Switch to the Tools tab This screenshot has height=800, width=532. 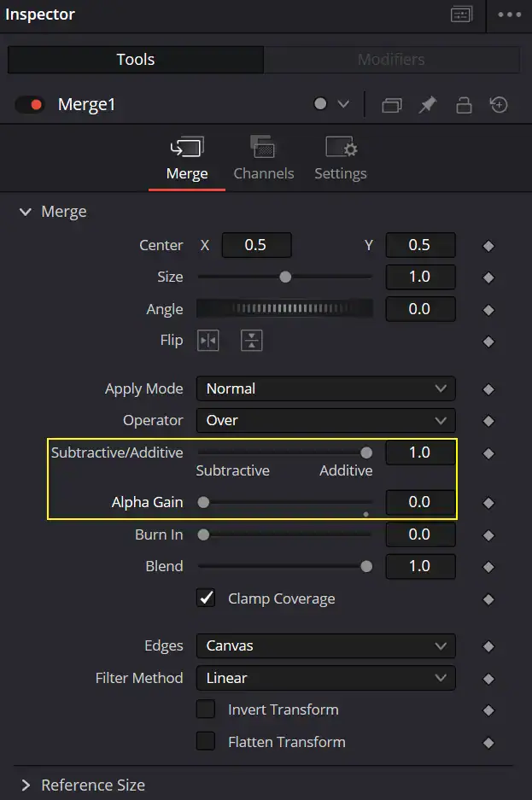click(x=136, y=60)
